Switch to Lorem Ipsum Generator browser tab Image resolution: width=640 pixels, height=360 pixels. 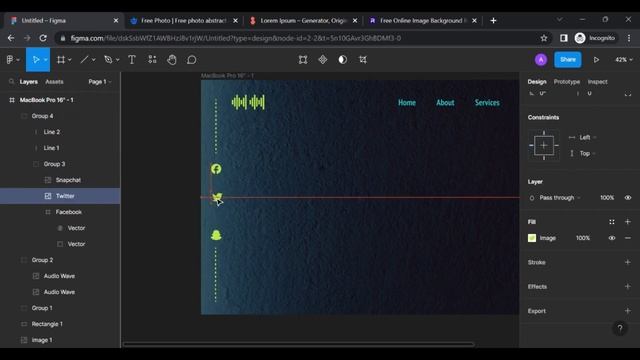point(304,20)
